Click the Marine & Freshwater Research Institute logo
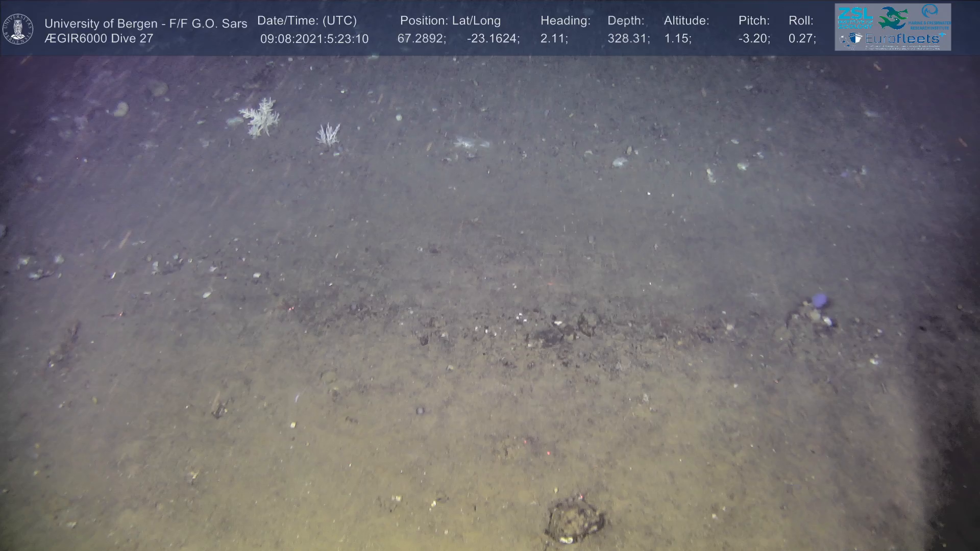The width and height of the screenshot is (980, 551). [x=929, y=17]
